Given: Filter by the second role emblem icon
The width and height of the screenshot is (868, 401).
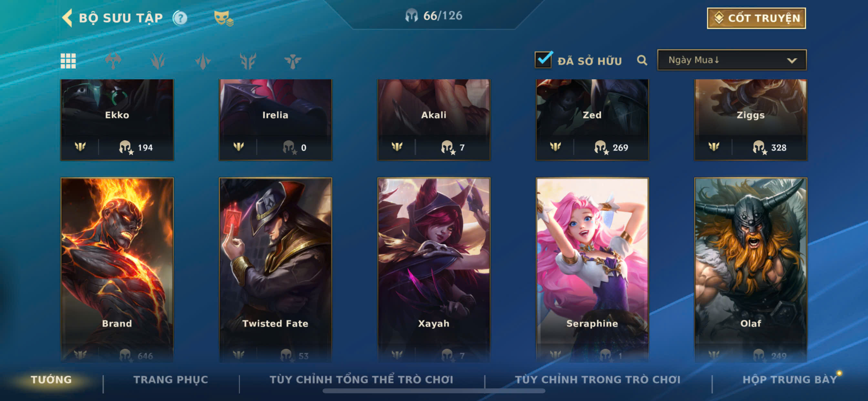Looking at the screenshot, I should coord(158,61).
